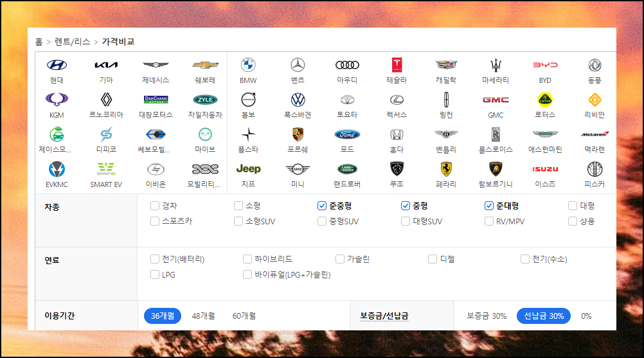Choose the Lotus (로터스) logo

[x=545, y=100]
